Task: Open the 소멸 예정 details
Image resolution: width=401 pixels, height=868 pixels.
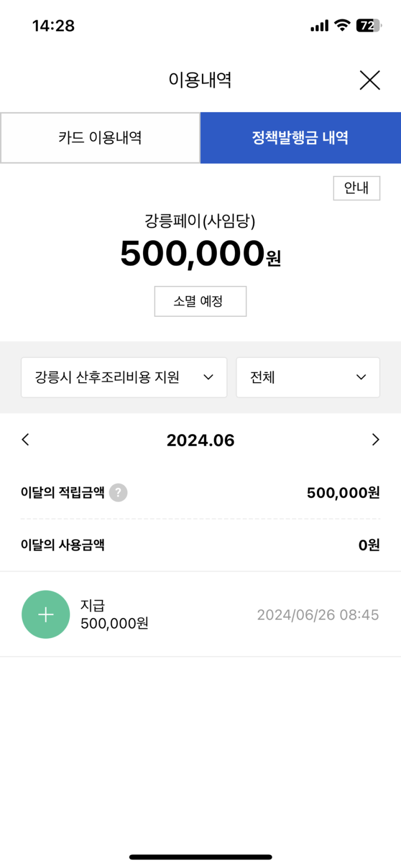Action: (200, 301)
